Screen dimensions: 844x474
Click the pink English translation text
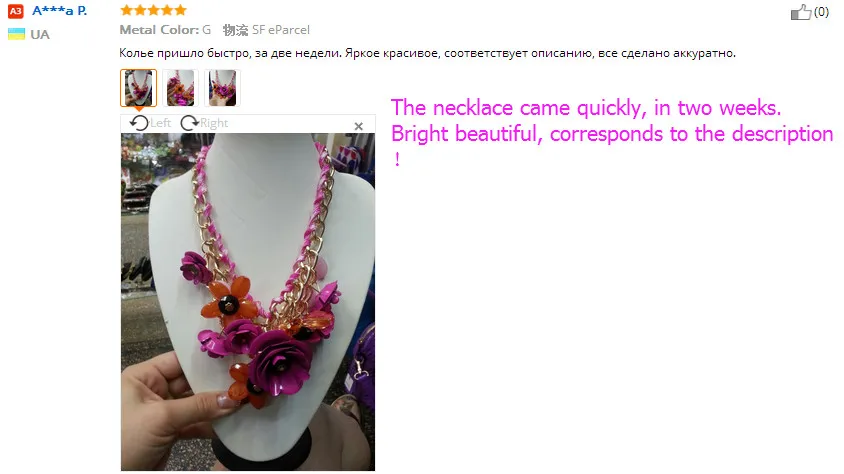(x=612, y=133)
